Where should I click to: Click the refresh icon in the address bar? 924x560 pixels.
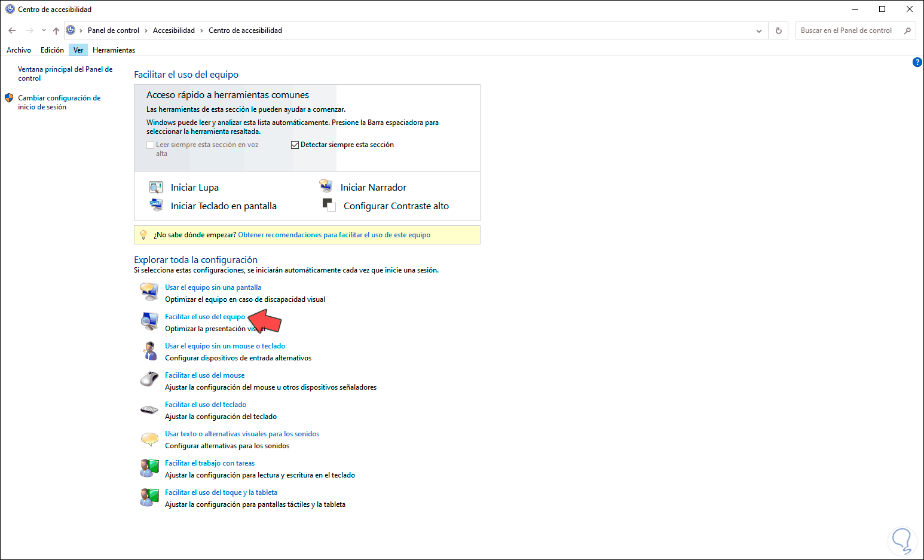pos(778,30)
